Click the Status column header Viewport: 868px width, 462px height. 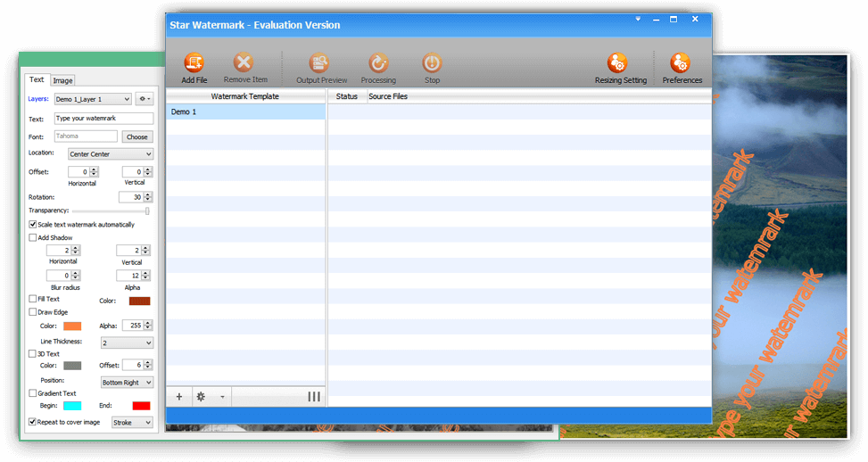click(x=346, y=96)
